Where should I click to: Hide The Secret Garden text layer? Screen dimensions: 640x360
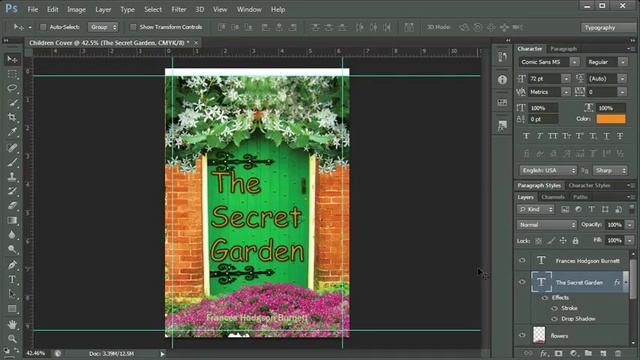pos(522,282)
